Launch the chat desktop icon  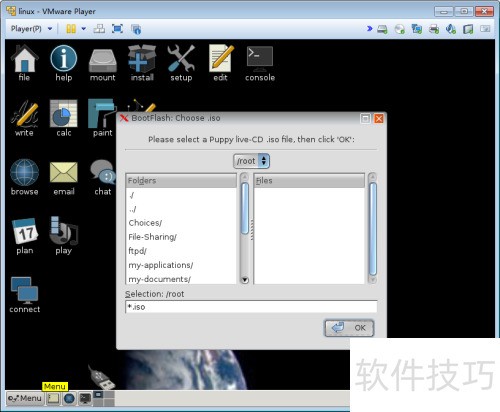click(103, 177)
